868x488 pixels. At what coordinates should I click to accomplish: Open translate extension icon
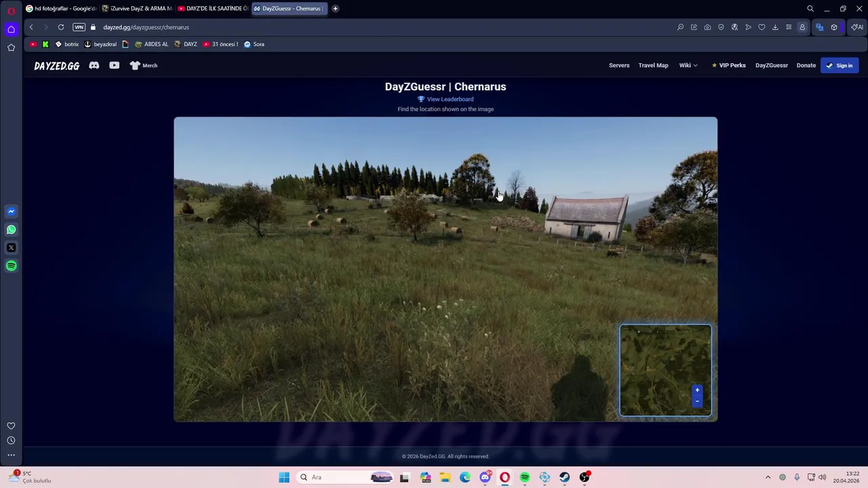(819, 27)
